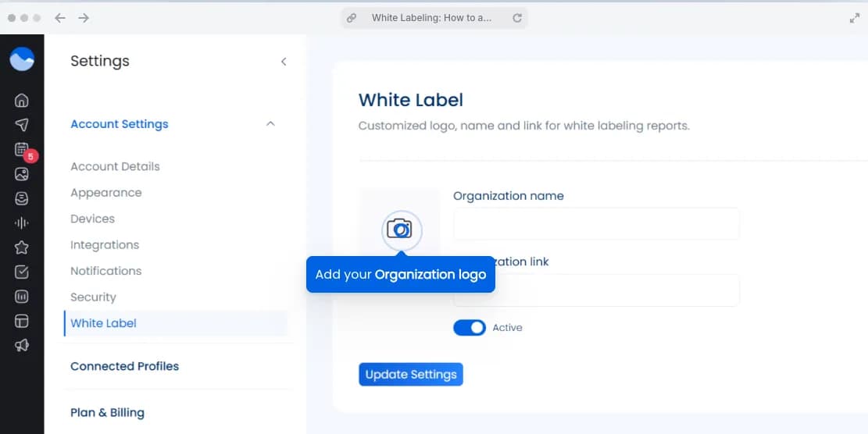868x434 pixels.
Task: Click the Organization name input field
Action: [596, 224]
